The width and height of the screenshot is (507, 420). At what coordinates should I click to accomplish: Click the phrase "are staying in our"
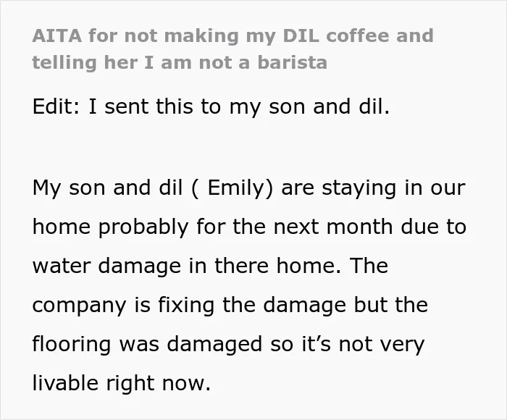[374, 188]
